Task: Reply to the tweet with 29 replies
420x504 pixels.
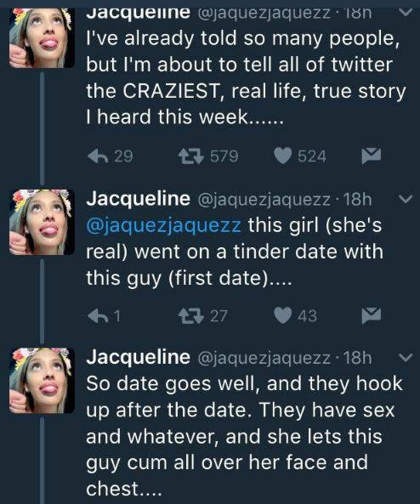Action: [98, 156]
